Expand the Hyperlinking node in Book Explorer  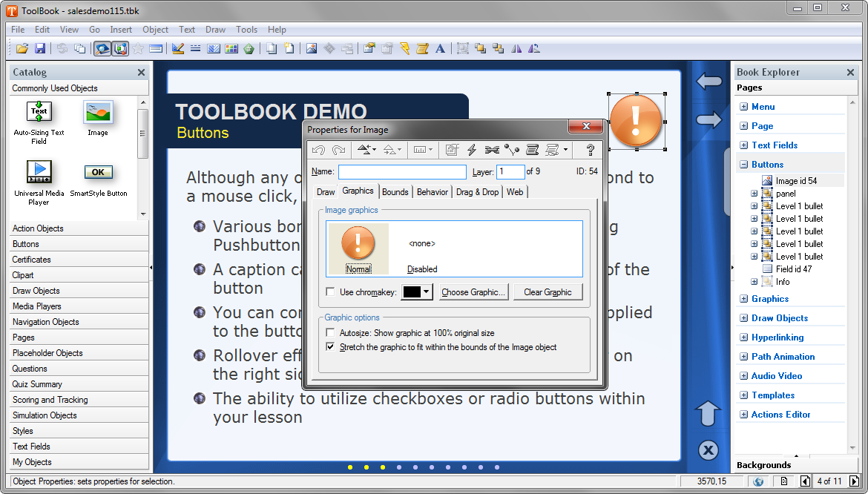pos(743,337)
